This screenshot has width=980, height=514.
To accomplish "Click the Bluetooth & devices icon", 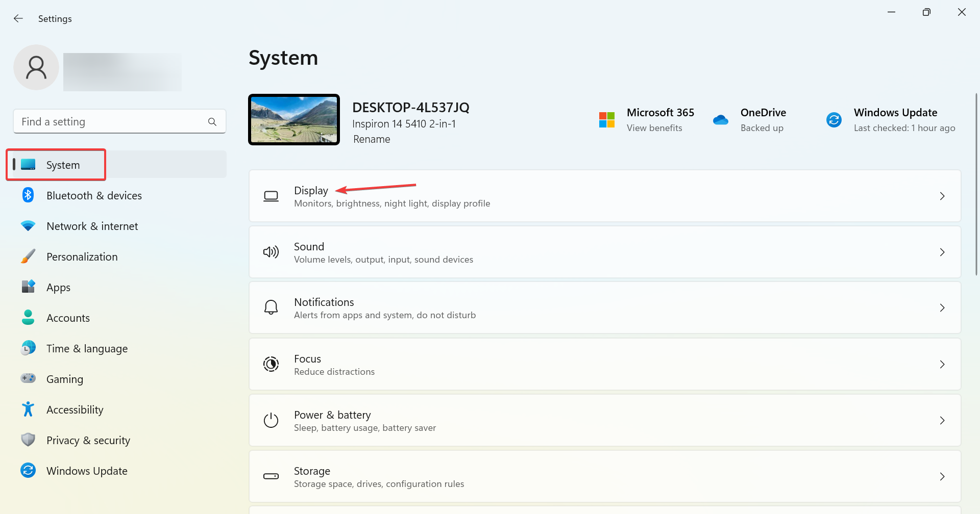I will point(28,195).
